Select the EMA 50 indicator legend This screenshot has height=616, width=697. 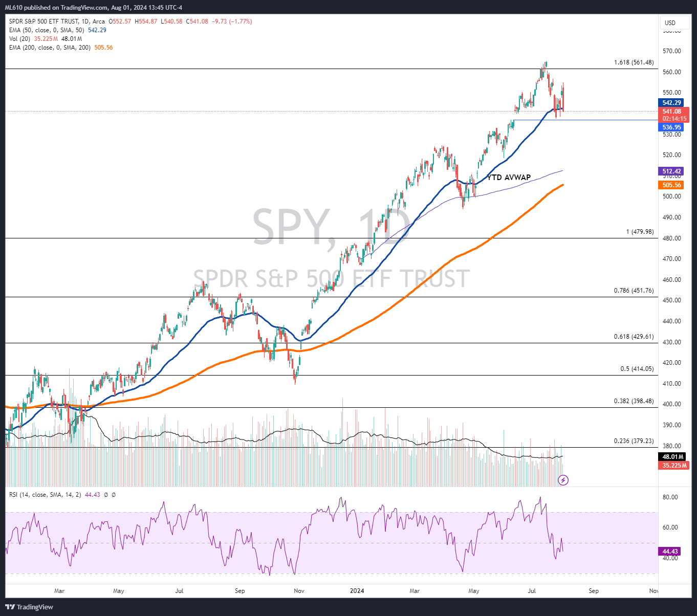coord(58,30)
